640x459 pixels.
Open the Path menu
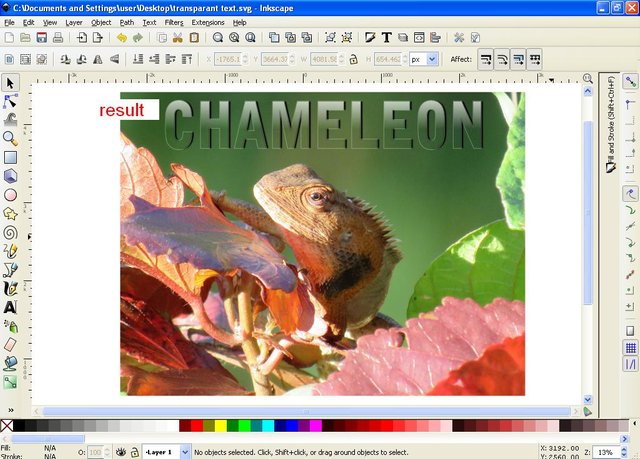tap(127, 22)
